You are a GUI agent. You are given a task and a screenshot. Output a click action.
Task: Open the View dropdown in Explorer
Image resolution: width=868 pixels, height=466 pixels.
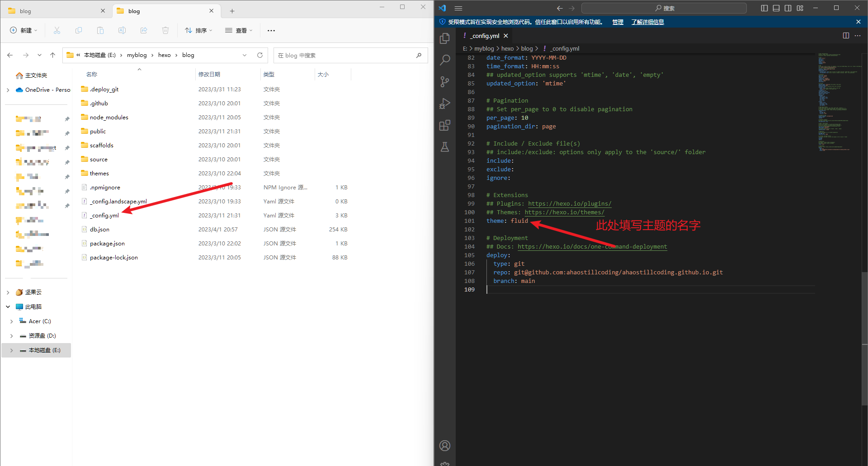(x=239, y=30)
